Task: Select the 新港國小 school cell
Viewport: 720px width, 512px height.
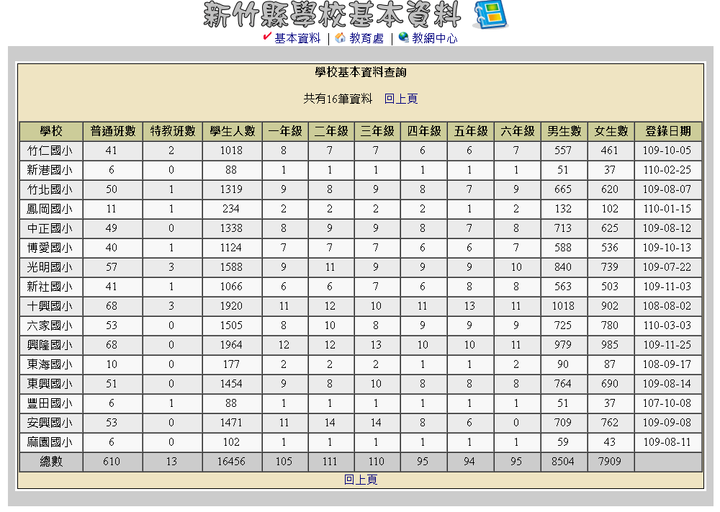Action: pos(51,170)
